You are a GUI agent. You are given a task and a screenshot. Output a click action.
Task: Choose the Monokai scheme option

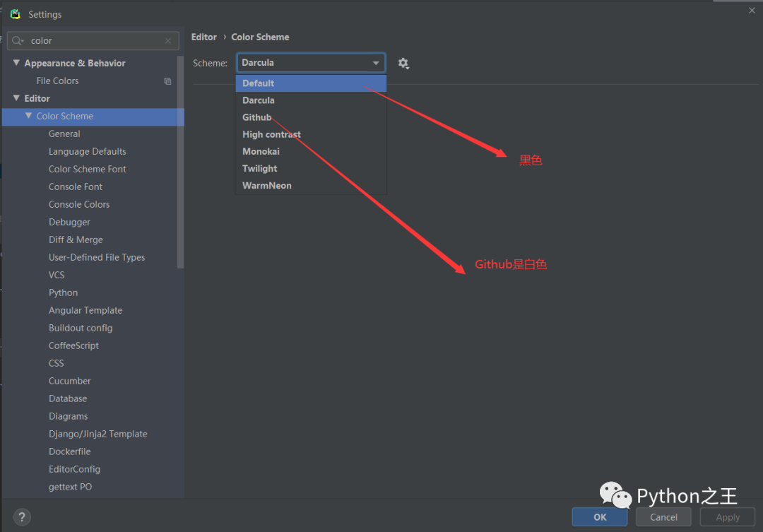tap(311, 151)
